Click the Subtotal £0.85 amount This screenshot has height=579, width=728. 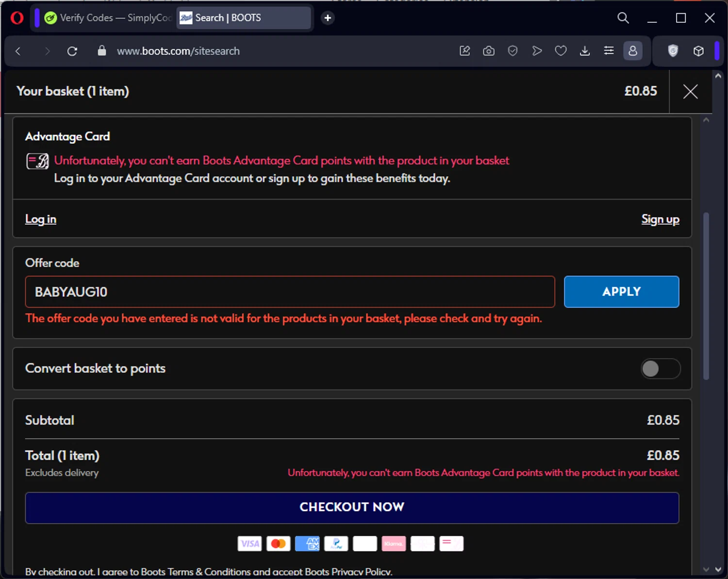click(x=663, y=420)
